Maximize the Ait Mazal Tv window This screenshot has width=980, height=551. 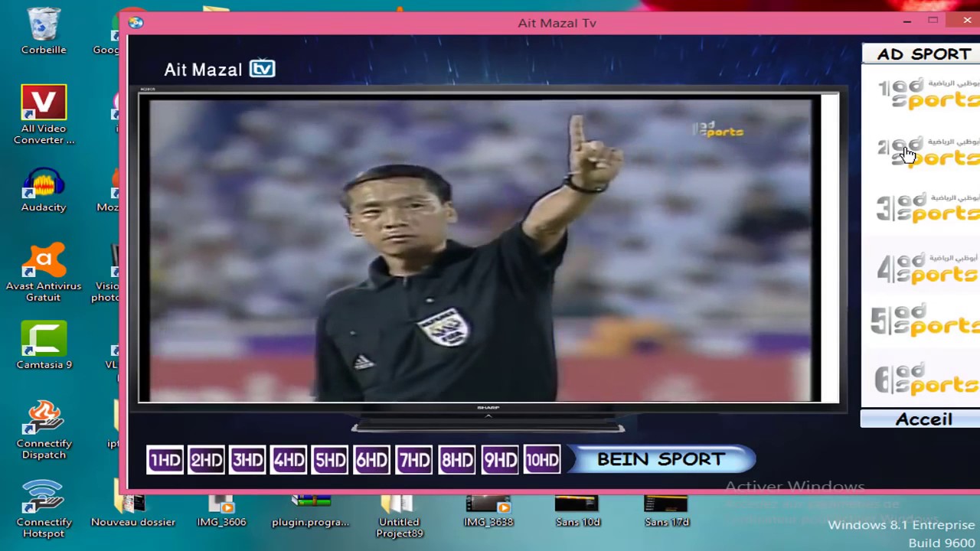(x=933, y=21)
